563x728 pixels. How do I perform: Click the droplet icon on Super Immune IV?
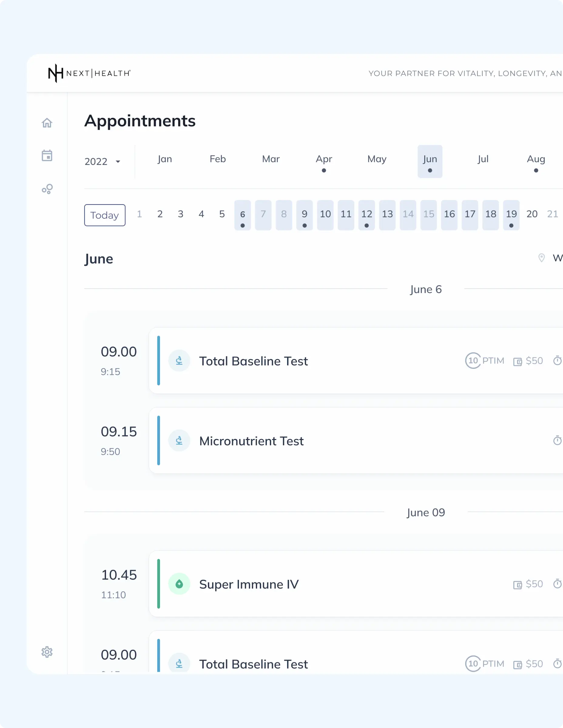click(x=179, y=584)
